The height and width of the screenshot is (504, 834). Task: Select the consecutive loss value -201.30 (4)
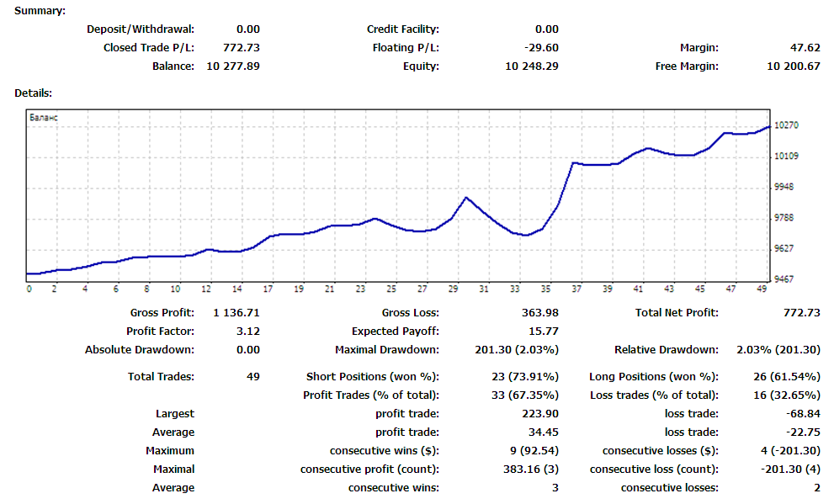click(x=790, y=470)
